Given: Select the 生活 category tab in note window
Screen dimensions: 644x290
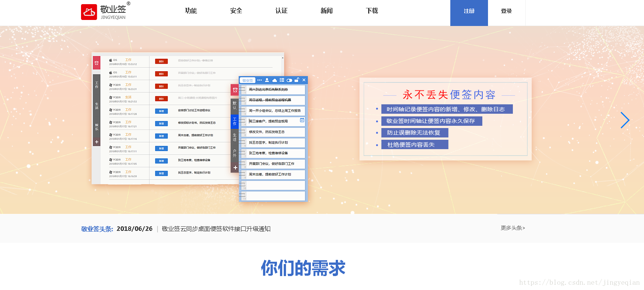Looking at the screenshot, I should pyautogui.click(x=235, y=137).
